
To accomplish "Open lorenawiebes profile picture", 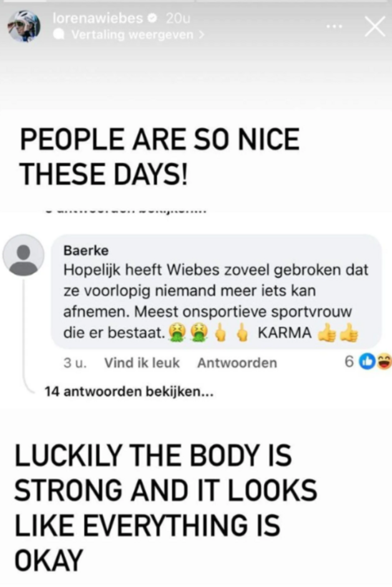I will click(x=24, y=26).
